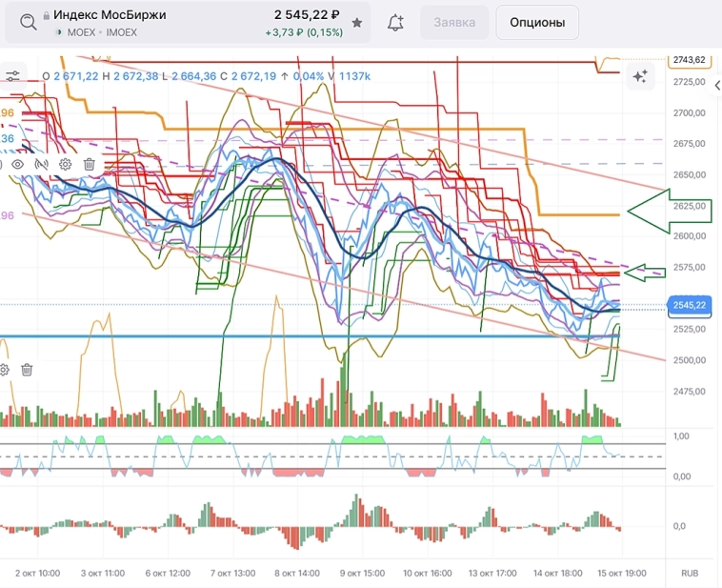The width and height of the screenshot is (722, 588).
Task: Create price alert with bell icon
Action: 395,23
